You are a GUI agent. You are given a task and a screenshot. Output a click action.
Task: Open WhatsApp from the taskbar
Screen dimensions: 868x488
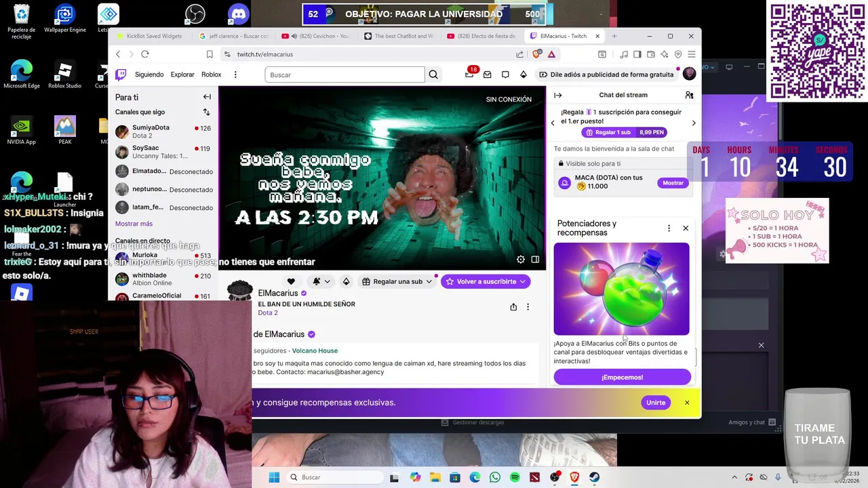pos(495,477)
